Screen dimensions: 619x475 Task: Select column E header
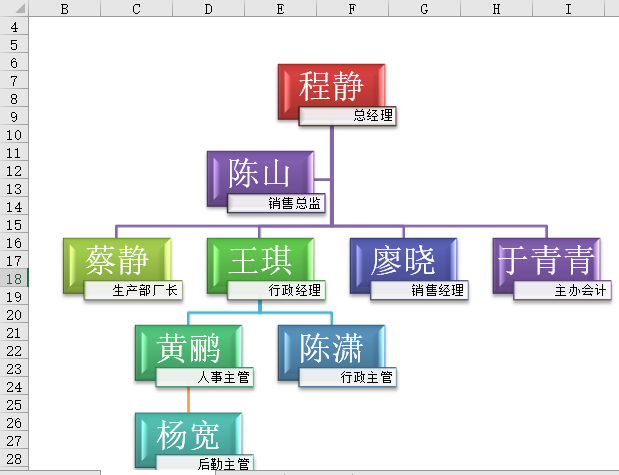[x=280, y=9]
